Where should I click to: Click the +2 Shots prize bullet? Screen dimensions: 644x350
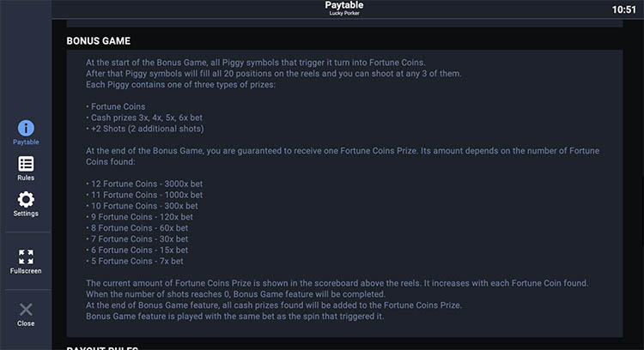pyautogui.click(x=145, y=129)
